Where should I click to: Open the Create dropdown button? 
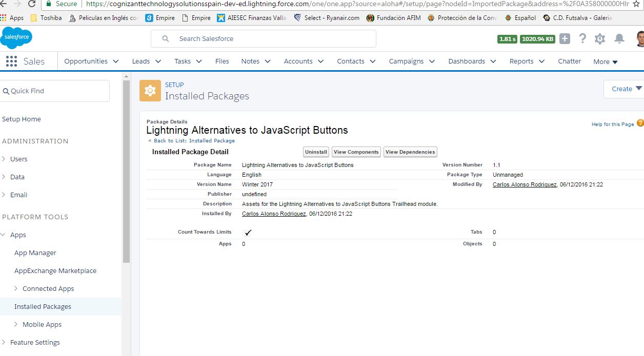625,89
